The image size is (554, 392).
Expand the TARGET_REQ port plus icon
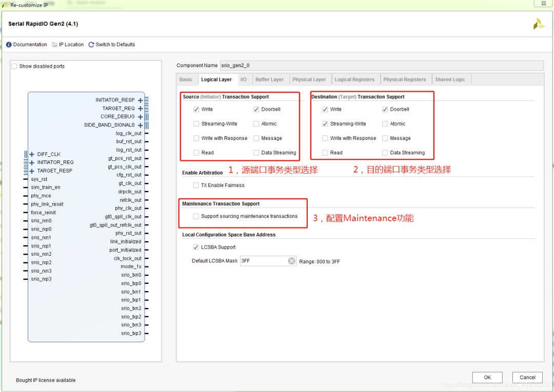(x=140, y=109)
